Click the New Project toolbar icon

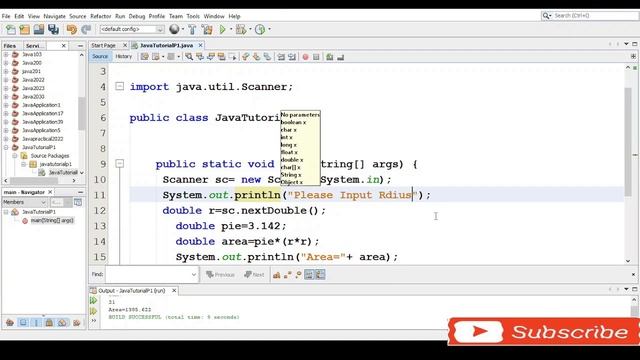(x=24, y=29)
